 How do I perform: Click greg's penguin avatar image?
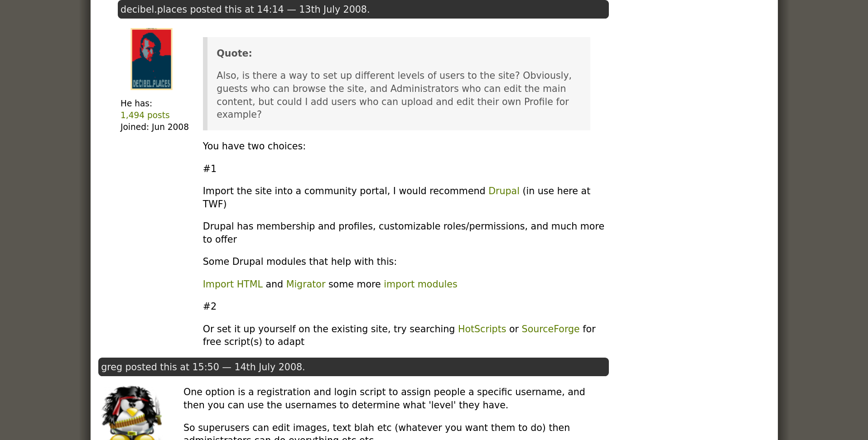click(131, 413)
